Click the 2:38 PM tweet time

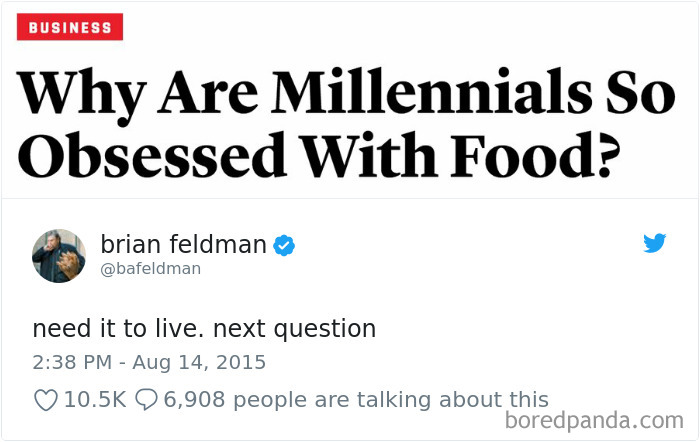[72, 362]
